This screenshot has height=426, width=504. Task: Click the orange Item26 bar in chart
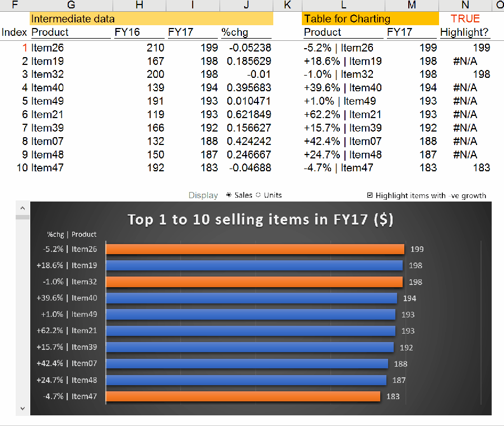tap(255, 249)
